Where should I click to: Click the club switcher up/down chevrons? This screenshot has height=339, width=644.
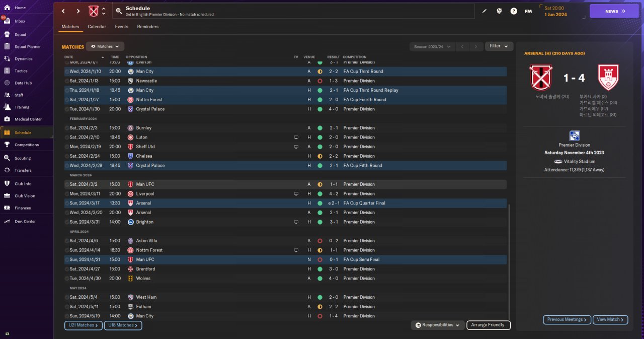(104, 11)
